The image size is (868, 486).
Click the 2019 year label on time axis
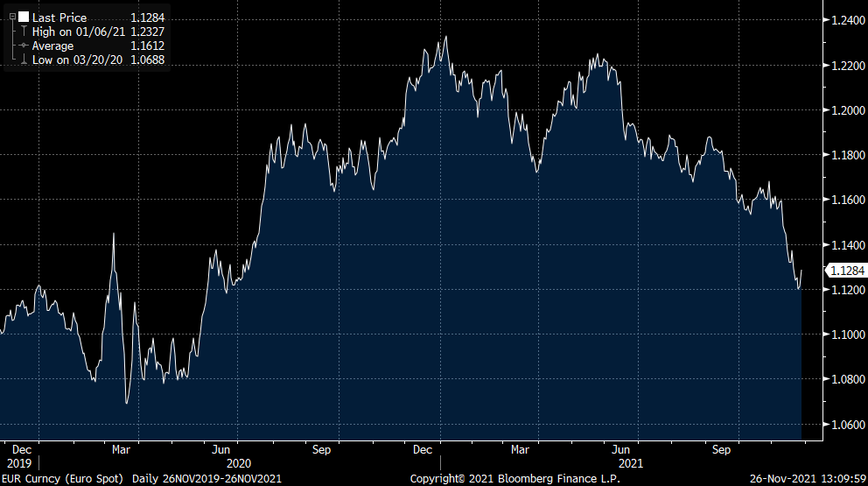tap(17, 462)
